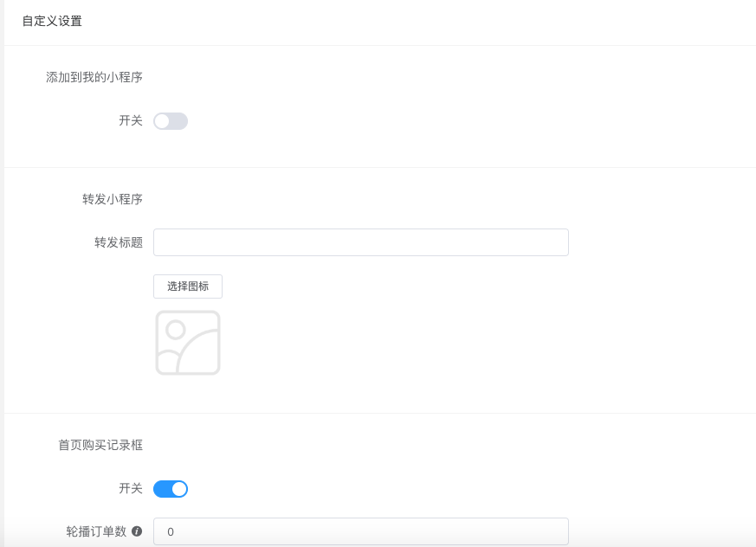Viewport: 756px width, 547px height.
Task: Click the 轮播订单数 input showing 0
Action: coord(361,531)
